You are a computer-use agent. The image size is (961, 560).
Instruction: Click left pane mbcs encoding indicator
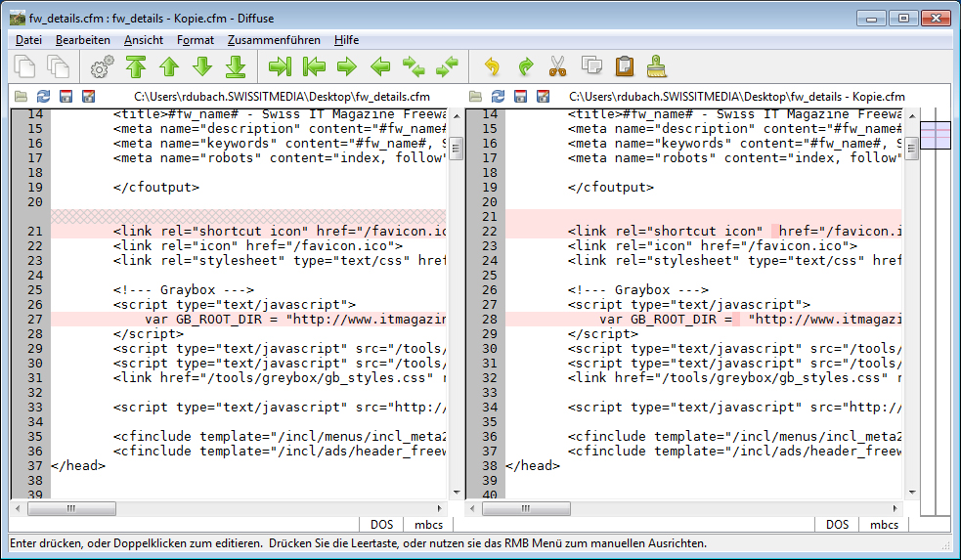coord(428,525)
